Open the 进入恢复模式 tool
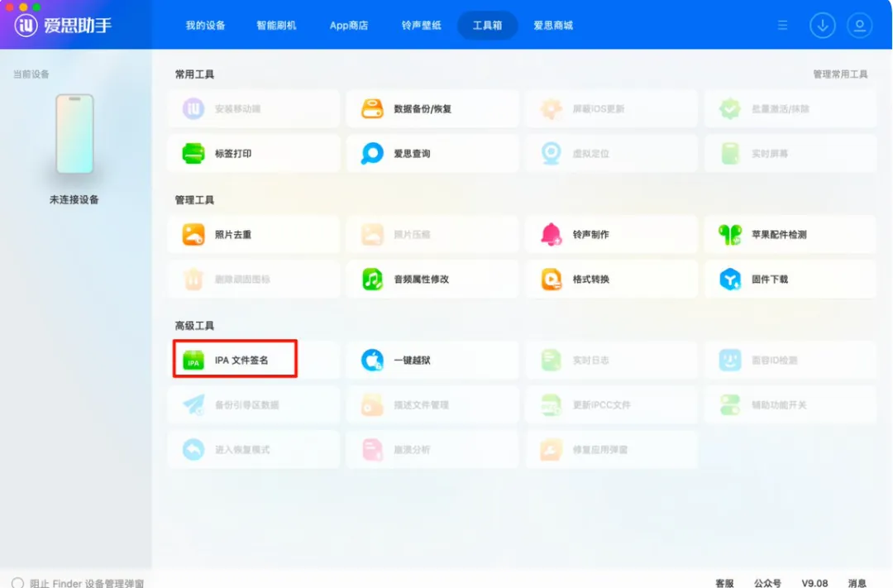 pos(254,450)
